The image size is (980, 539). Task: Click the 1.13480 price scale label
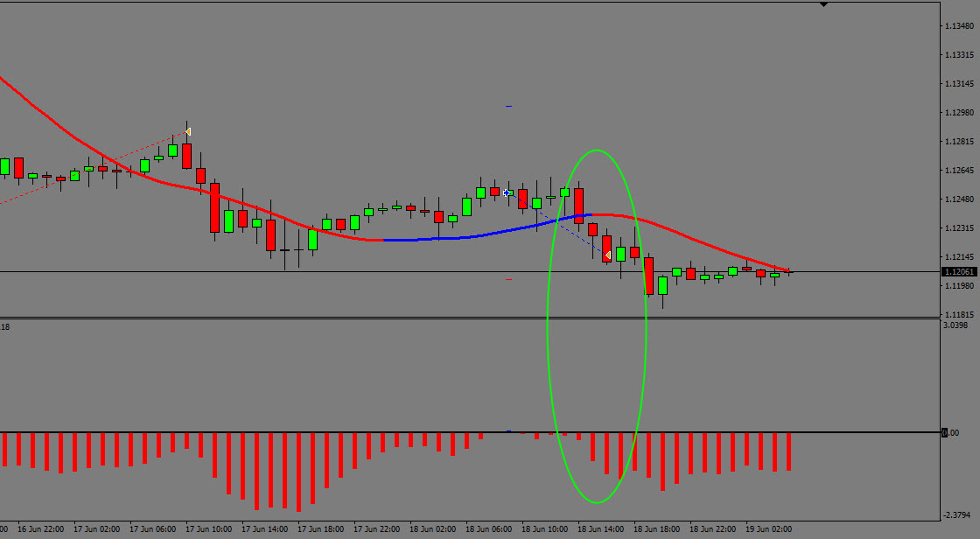958,25
